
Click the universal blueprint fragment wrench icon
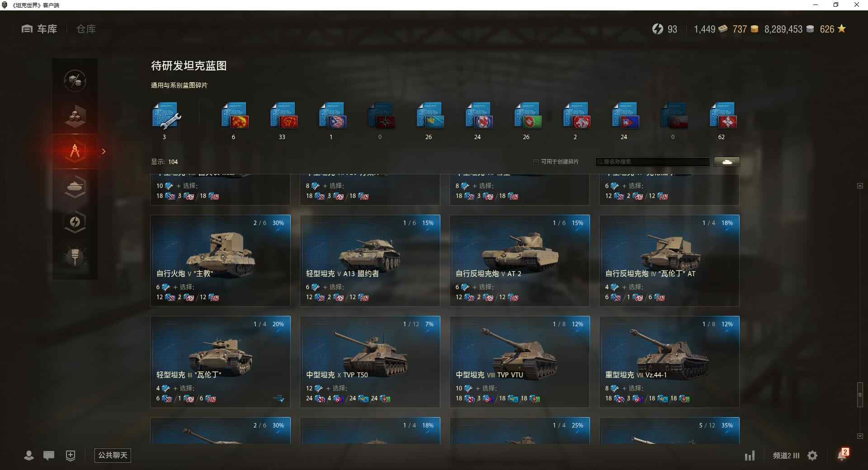166,117
